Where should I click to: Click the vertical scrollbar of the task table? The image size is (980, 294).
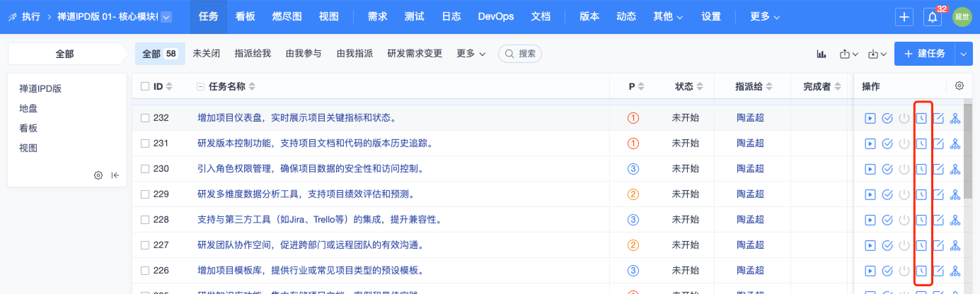(x=968, y=152)
